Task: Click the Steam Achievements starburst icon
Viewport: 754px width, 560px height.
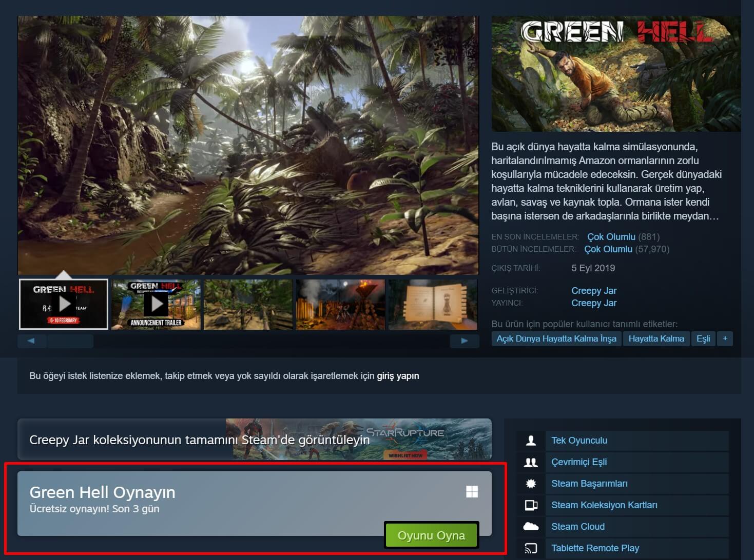Action: [x=531, y=484]
